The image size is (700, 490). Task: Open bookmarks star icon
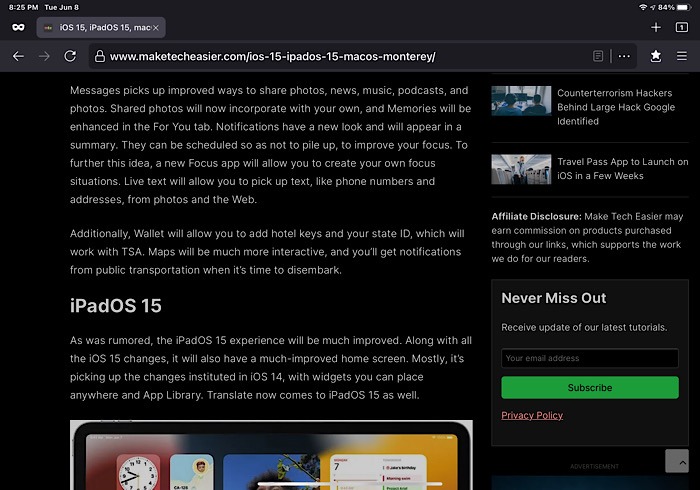pyautogui.click(x=655, y=56)
